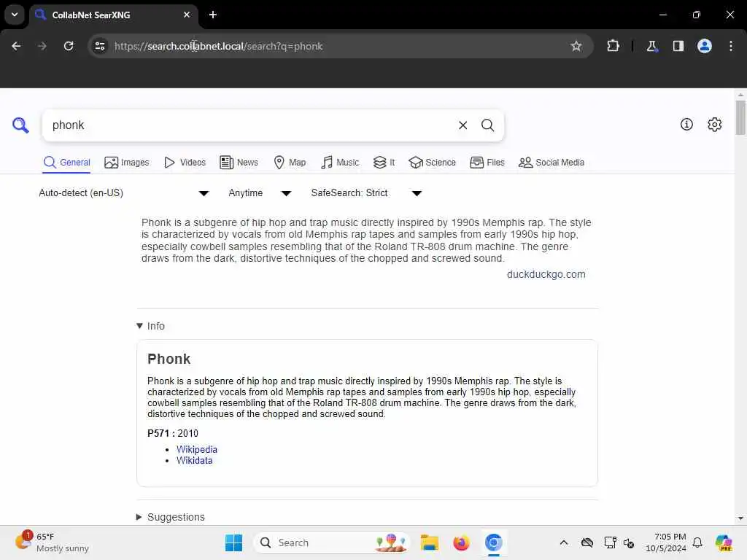This screenshot has width=747, height=560.
Task: Open the Anytime time range dropdown
Action: (x=260, y=192)
